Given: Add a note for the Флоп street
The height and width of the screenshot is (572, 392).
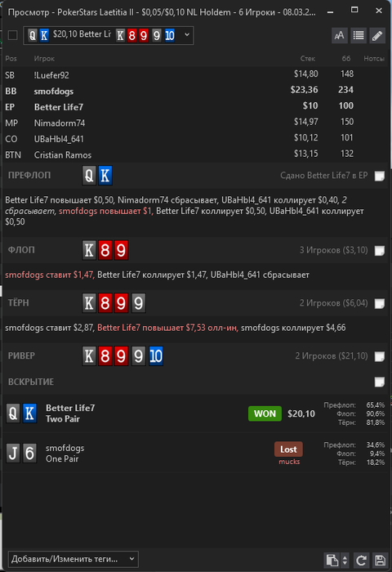Looking at the screenshot, I should point(380,251).
